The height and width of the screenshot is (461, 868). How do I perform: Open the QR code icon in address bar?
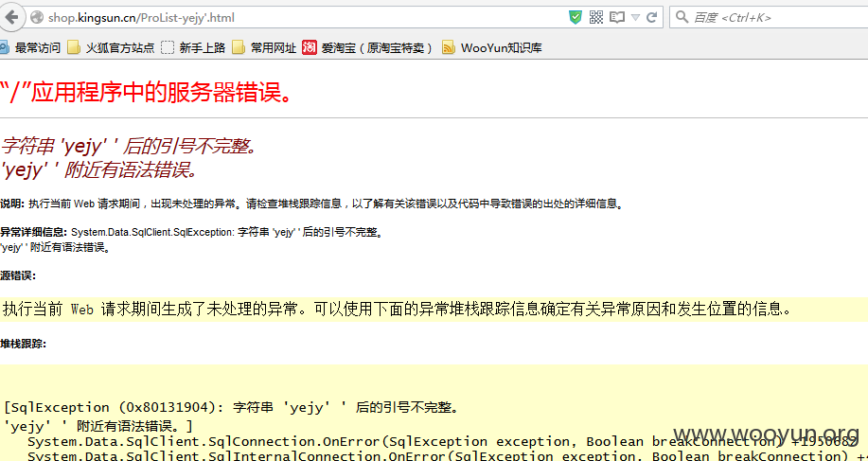click(596, 18)
